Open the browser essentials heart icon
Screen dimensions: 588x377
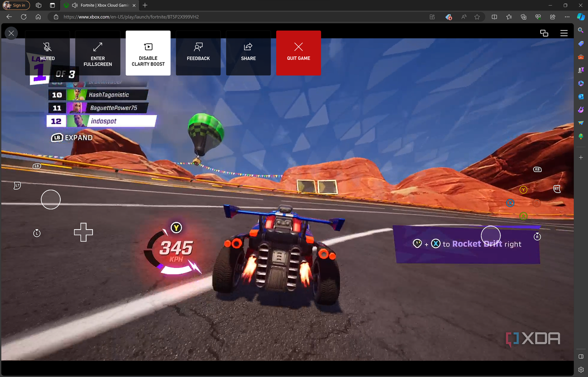coord(538,17)
